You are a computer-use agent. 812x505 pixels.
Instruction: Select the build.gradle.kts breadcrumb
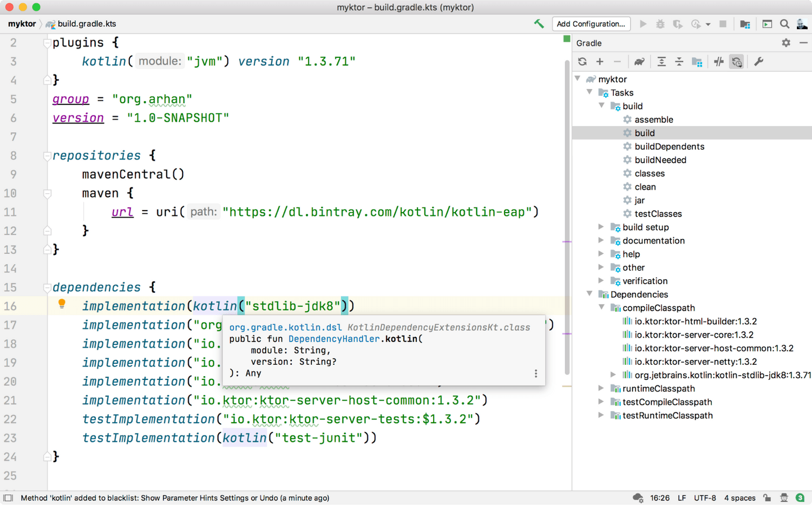[x=87, y=24]
